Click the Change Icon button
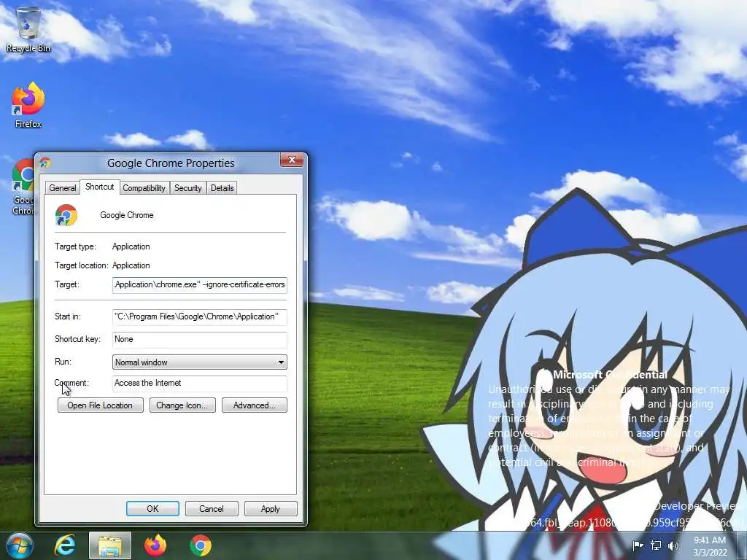This screenshot has width=747, height=560. coord(182,405)
